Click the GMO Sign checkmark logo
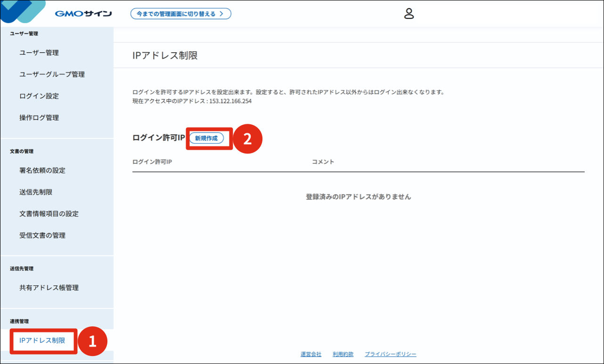Screen dimensions: 604x364 click(x=21, y=12)
